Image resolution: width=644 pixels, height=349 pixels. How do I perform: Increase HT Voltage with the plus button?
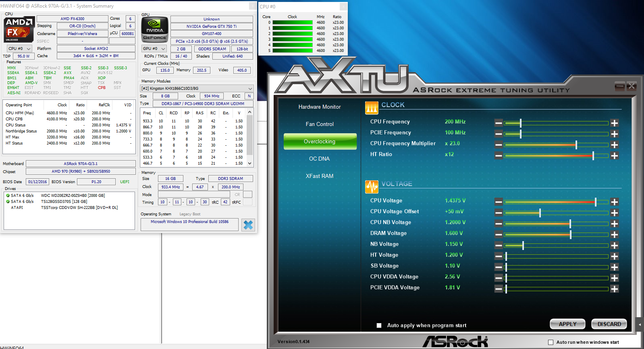click(x=615, y=256)
